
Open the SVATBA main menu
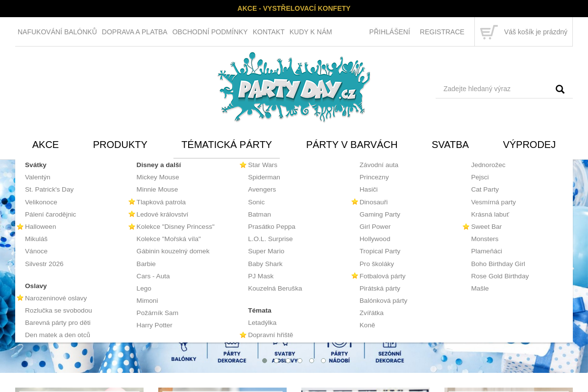[x=450, y=145]
